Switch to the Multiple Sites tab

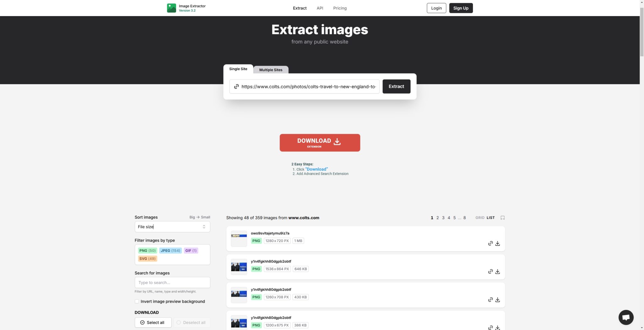pyautogui.click(x=270, y=69)
